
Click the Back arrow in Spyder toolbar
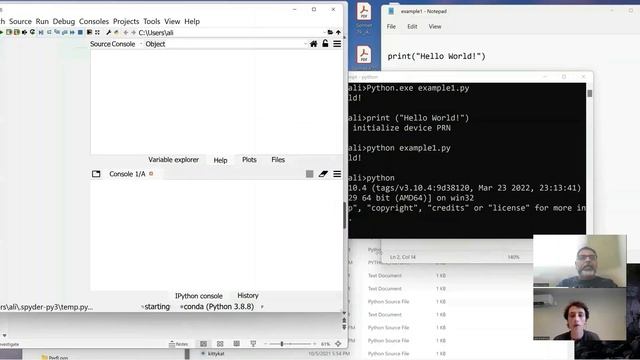(126, 32)
